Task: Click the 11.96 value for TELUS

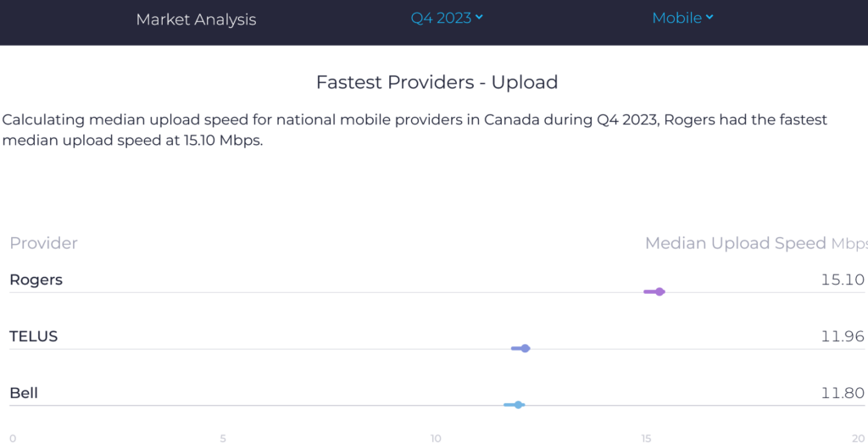Action: coord(843,336)
